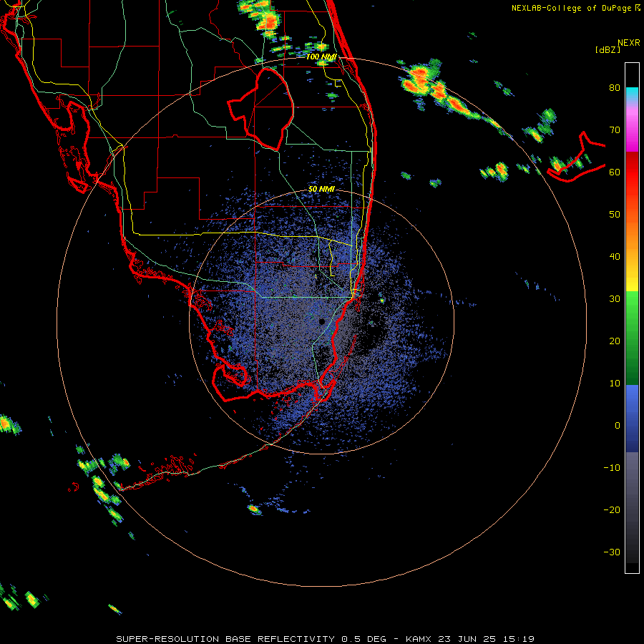The image size is (644, 644).
Task: Click the 10 value on the dBZ scale
Action: pyautogui.click(x=615, y=384)
